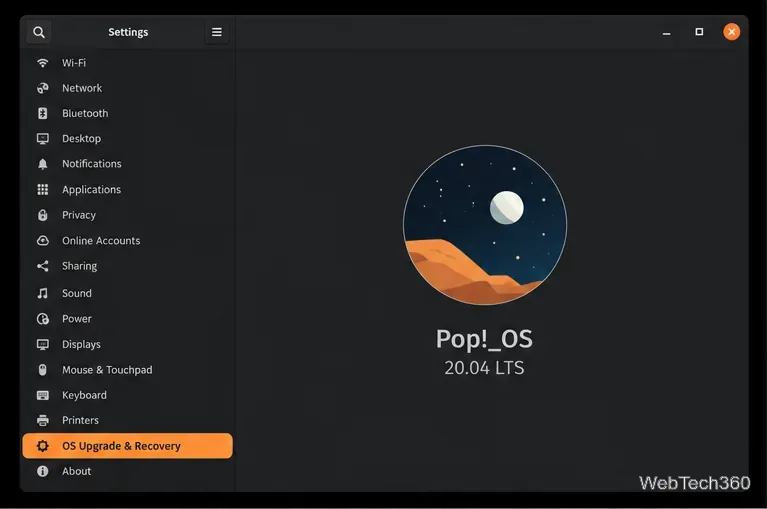Select Desktop in the sidebar

click(x=127, y=139)
